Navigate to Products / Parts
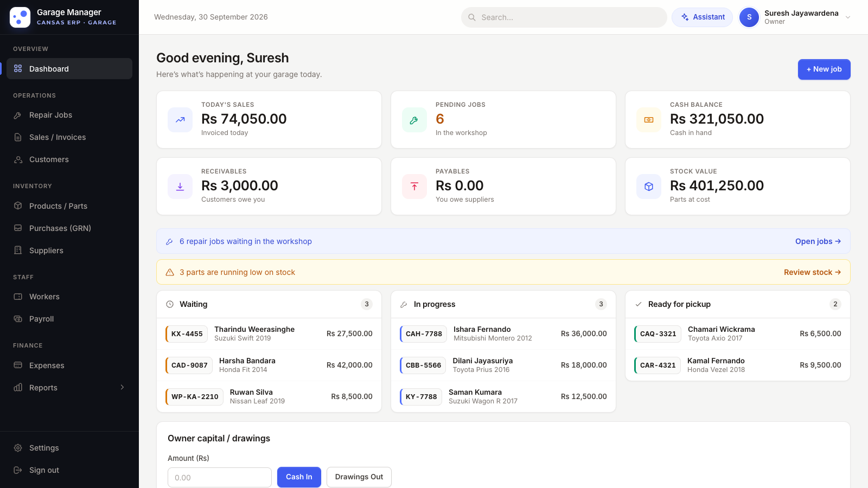This screenshot has height=488, width=868. (x=69, y=206)
